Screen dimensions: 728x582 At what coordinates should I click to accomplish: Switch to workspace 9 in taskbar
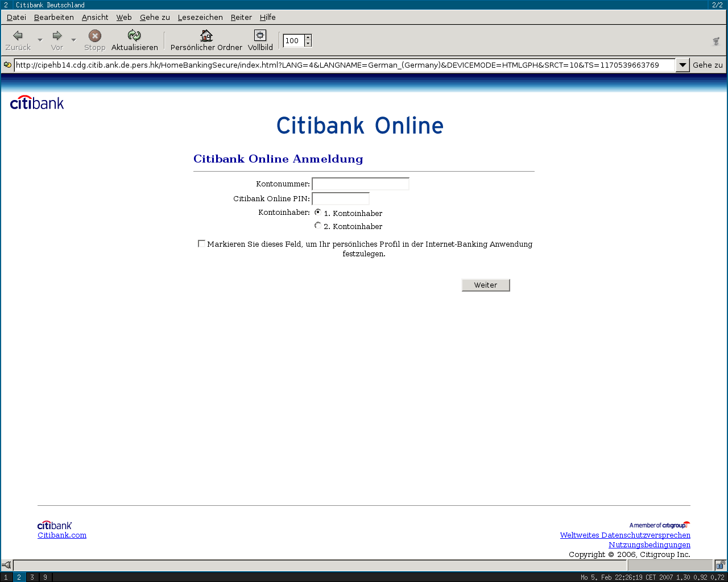pos(45,577)
